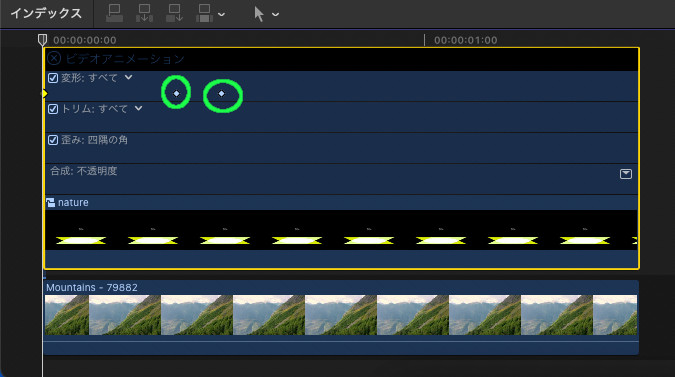Click the connect clip to primary storyline icon
The width and height of the screenshot is (675, 377).
pyautogui.click(x=114, y=13)
